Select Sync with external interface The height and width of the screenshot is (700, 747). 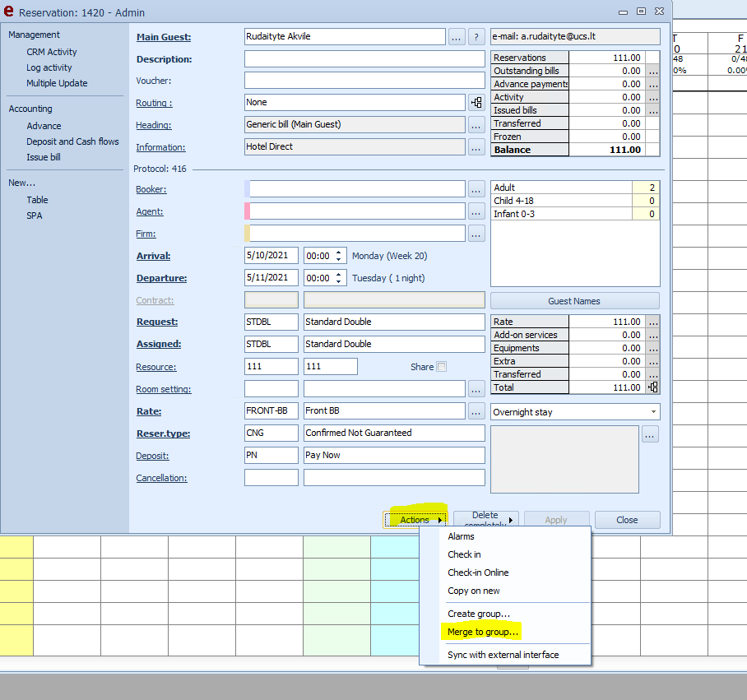(505, 655)
